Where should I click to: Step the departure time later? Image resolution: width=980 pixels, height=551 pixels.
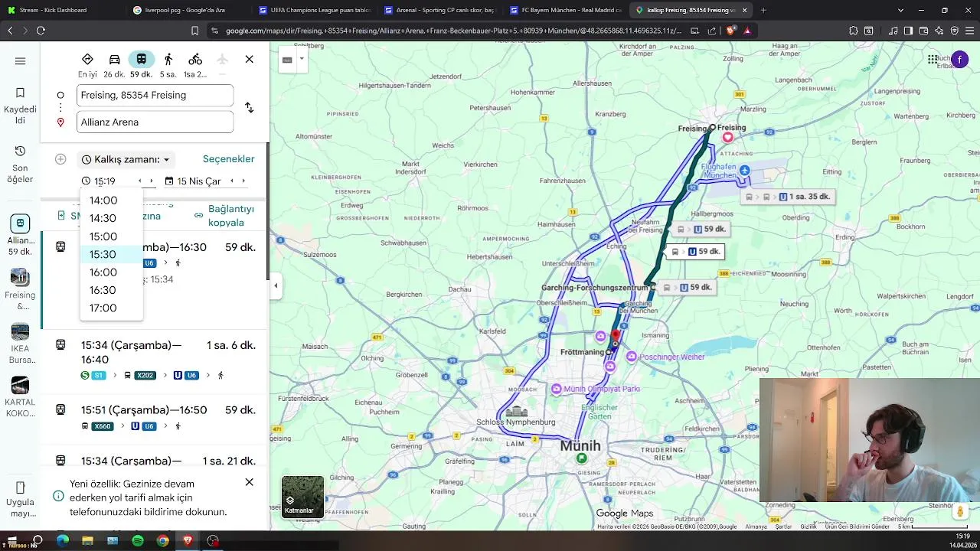[x=152, y=181]
